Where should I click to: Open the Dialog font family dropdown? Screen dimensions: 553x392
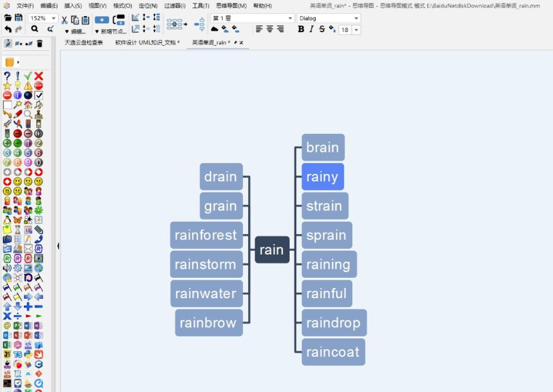point(356,18)
